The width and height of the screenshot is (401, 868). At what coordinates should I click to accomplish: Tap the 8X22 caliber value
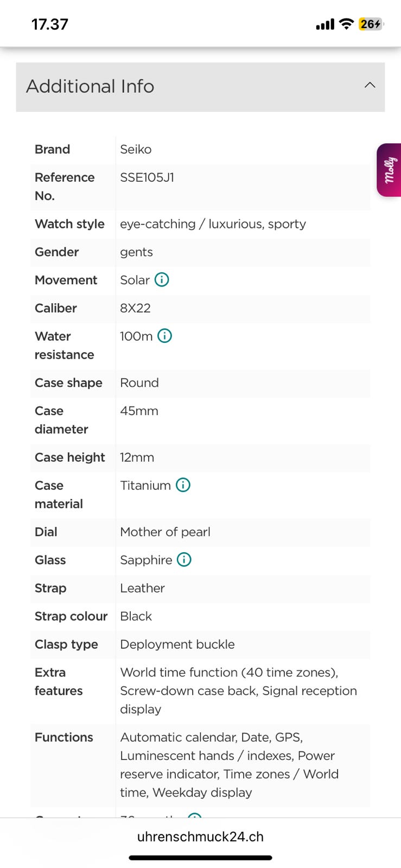pos(135,308)
